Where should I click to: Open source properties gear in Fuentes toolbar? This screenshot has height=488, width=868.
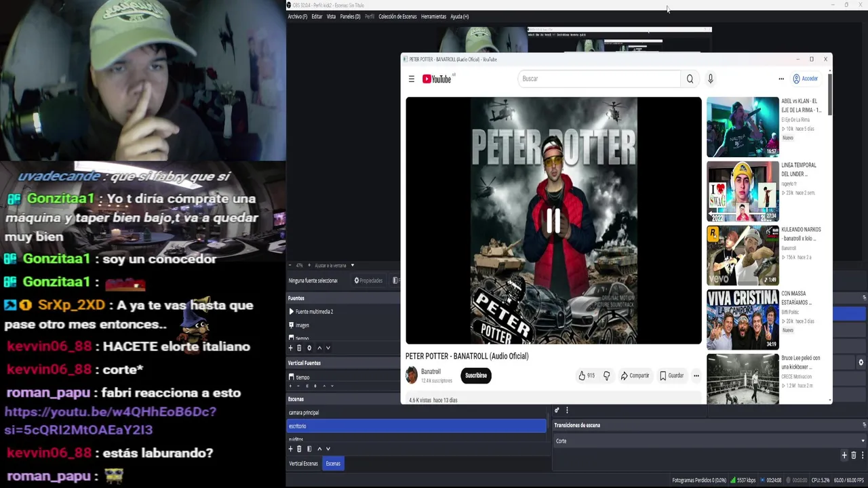click(x=309, y=348)
